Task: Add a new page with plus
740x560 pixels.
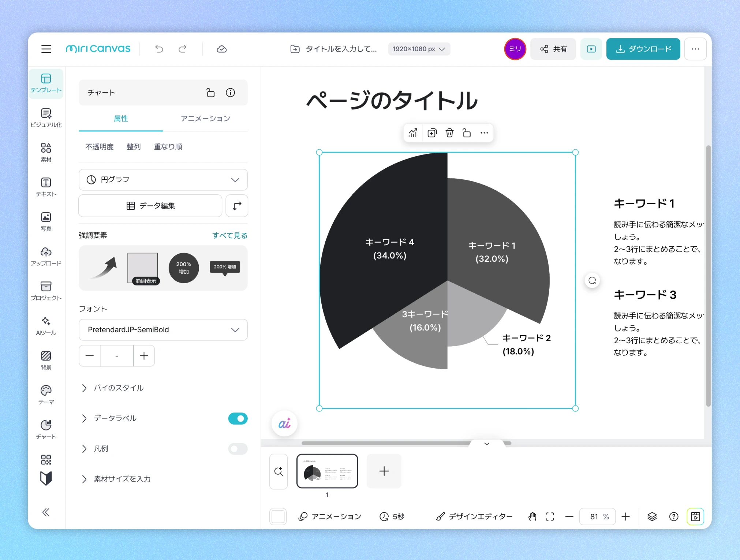Action: pos(384,471)
